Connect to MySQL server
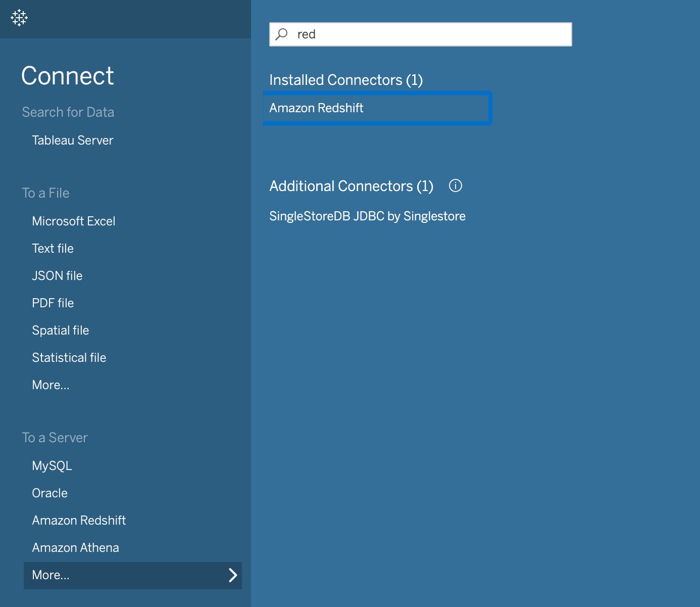The height and width of the screenshot is (607, 700). click(52, 465)
